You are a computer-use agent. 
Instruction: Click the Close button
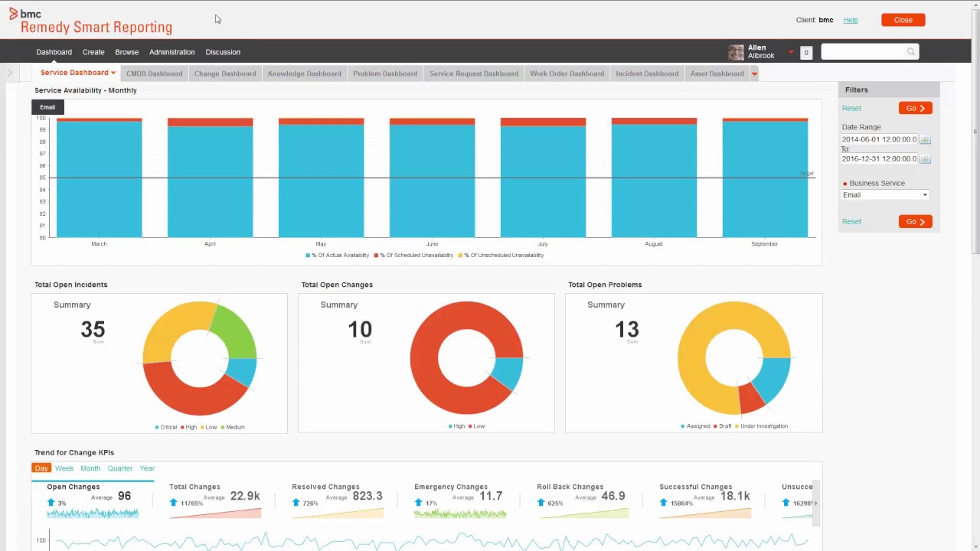(903, 20)
